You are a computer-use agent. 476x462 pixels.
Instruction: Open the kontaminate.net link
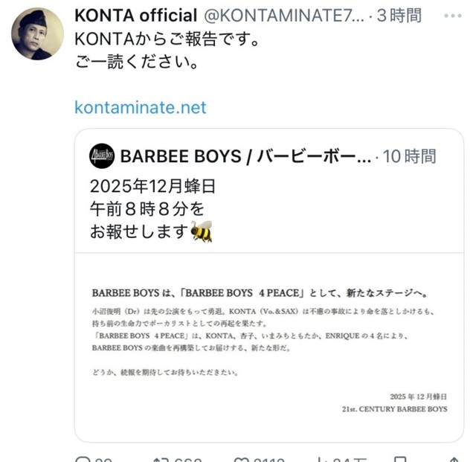(x=141, y=107)
